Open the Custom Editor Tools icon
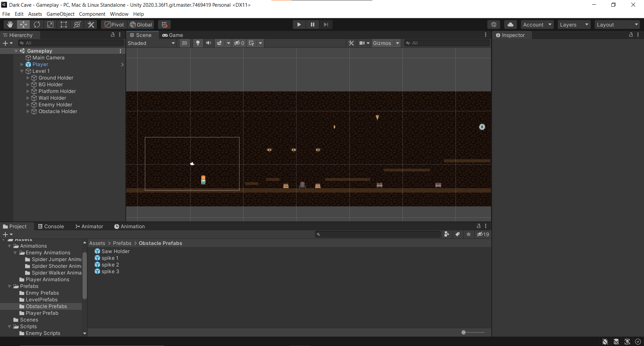The image size is (644, 346). click(91, 24)
